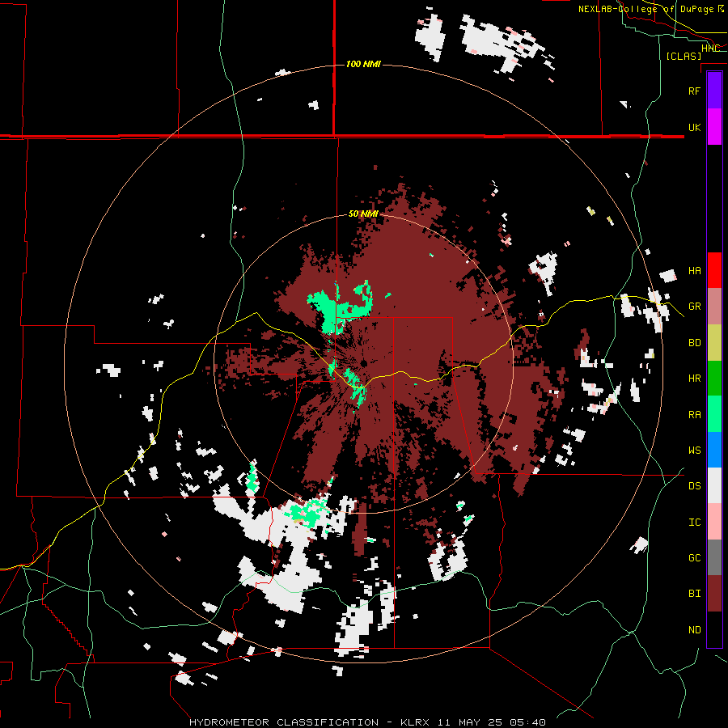Click the 'IC' legend label
Image resolution: width=728 pixels, height=728 pixels.
pos(694,522)
